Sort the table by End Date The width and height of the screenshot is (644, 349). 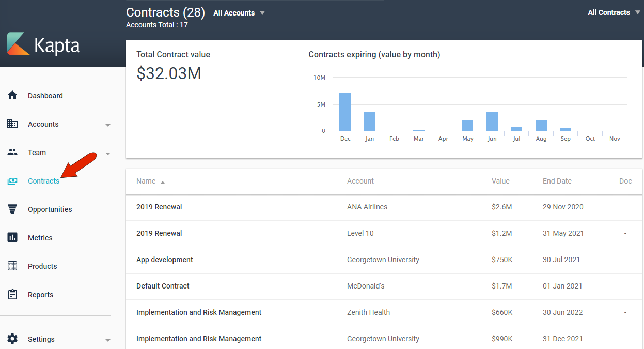557,181
